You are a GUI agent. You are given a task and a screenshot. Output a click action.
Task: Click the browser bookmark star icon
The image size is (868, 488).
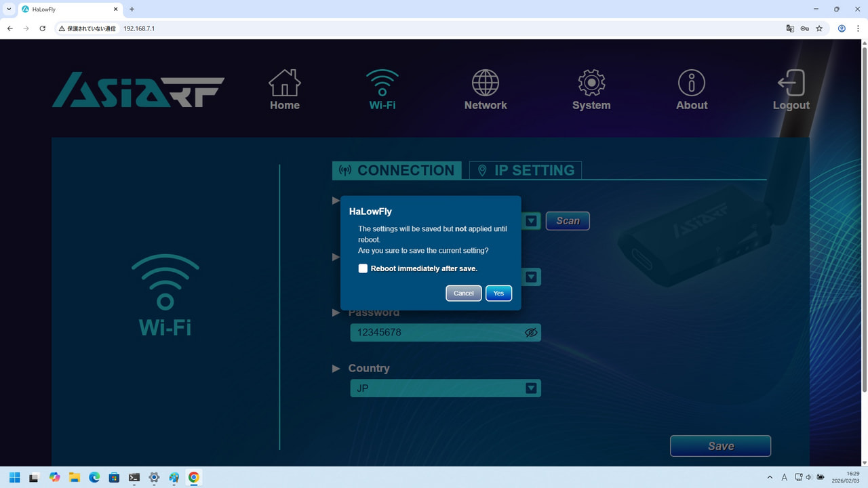point(819,28)
